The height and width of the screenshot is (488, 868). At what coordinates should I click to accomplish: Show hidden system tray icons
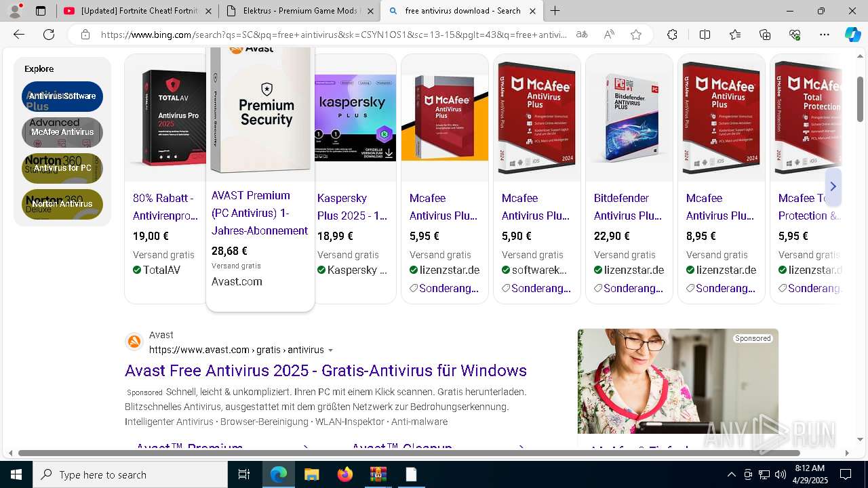point(731,474)
